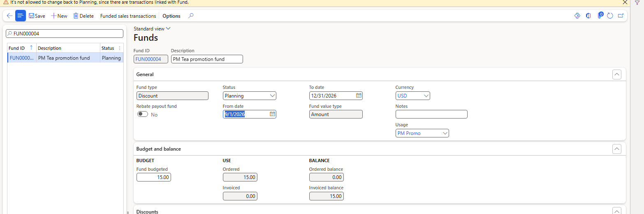
Task: Focus the fund list filter box
Action: click(64, 33)
